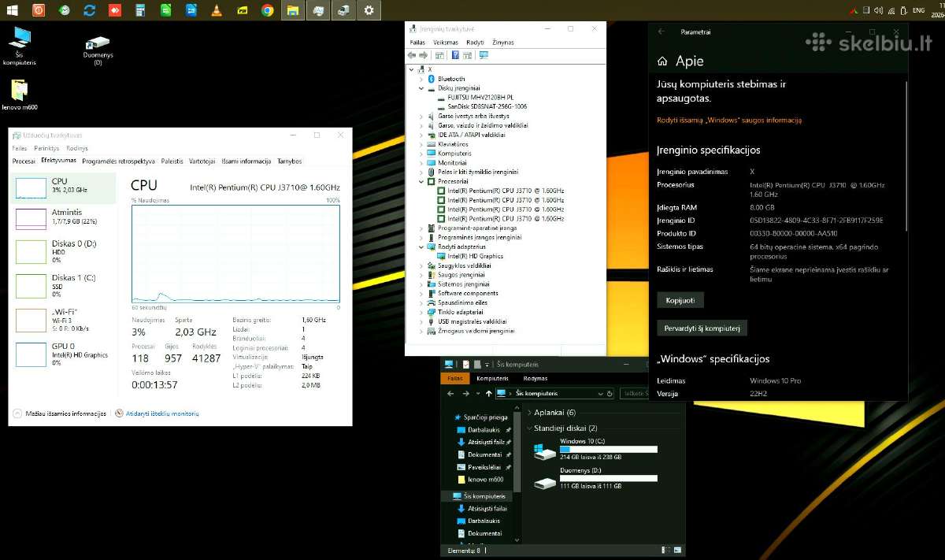This screenshot has width=945, height=560.
Task: Open address bar history dropdown in Explorer
Action: pos(602,393)
